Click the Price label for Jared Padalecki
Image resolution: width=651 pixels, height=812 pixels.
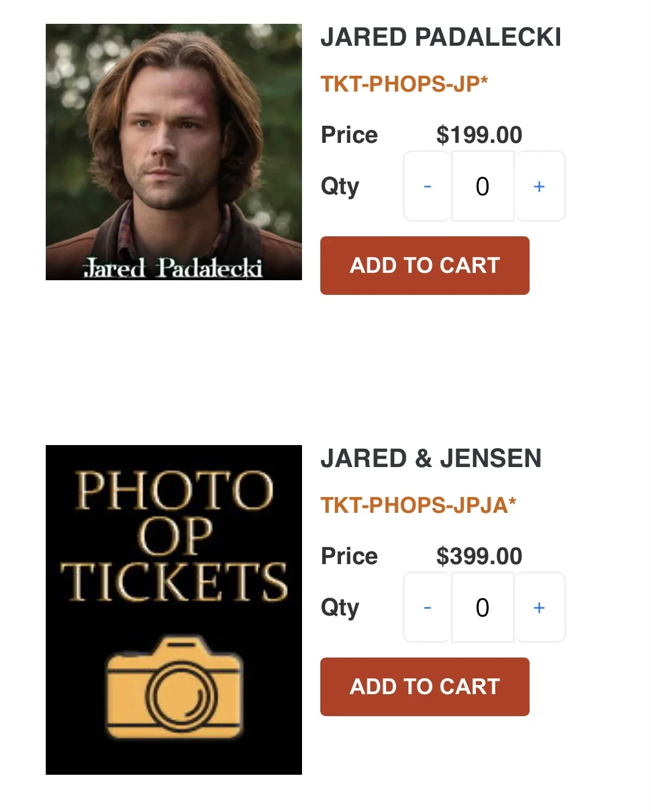(x=350, y=135)
